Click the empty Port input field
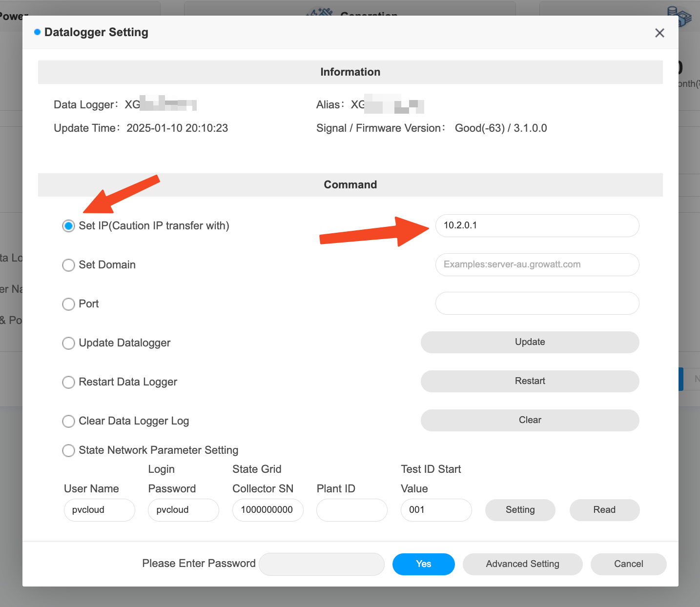The image size is (700, 607). pos(537,303)
